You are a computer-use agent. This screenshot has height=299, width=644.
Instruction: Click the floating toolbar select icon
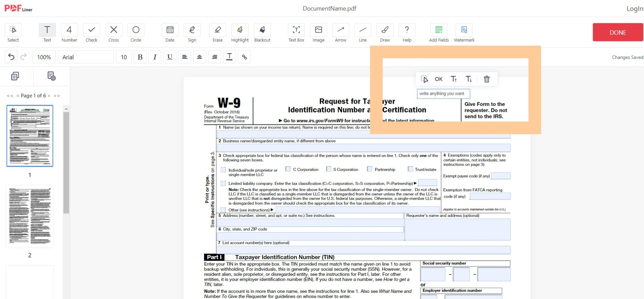[424, 79]
